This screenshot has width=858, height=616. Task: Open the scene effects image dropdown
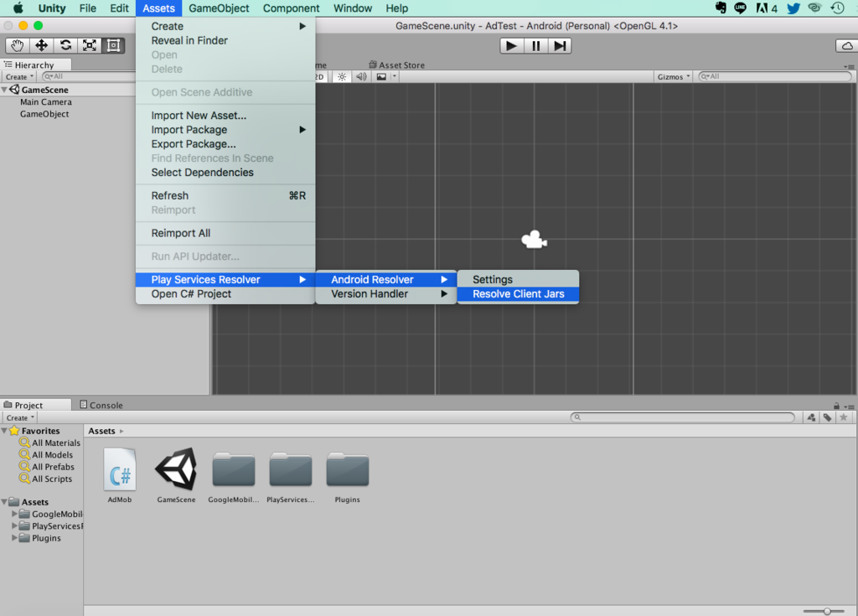coord(385,76)
